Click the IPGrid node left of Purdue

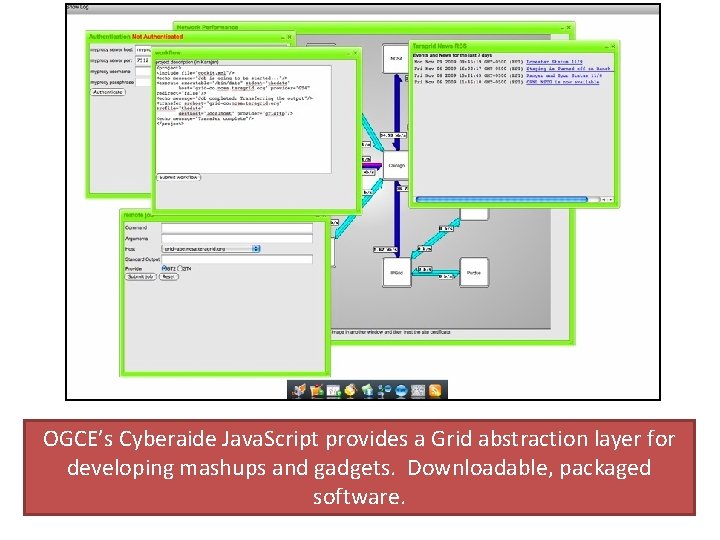point(397,273)
